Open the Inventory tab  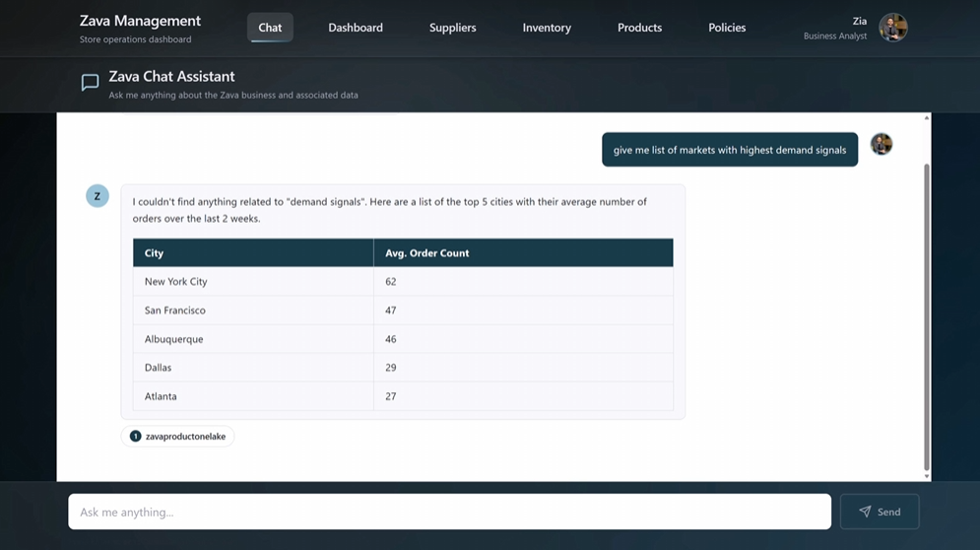pos(547,28)
